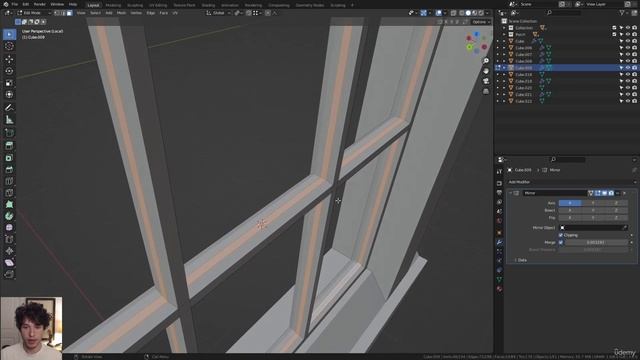Select the Extrude Region tool
The image size is (640, 360).
coord(9,146)
